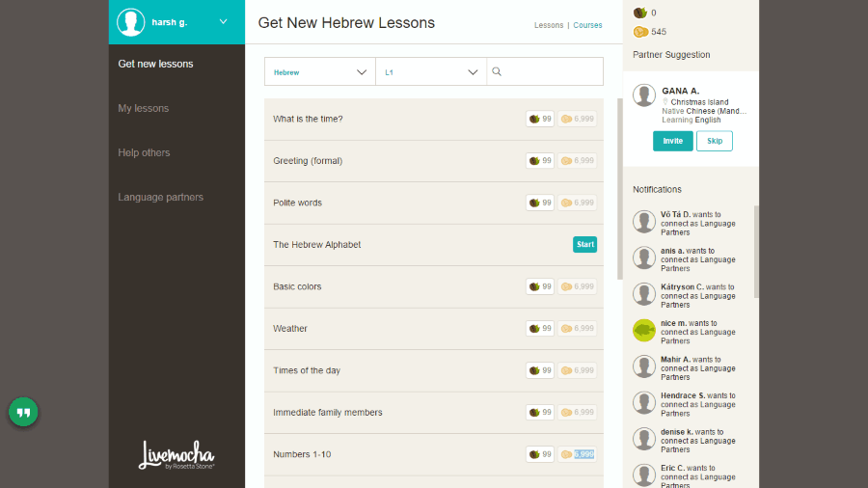Click 99 bean price for Greeting (formal)
Image resolution: width=868 pixels, height=488 pixels.
click(x=540, y=161)
